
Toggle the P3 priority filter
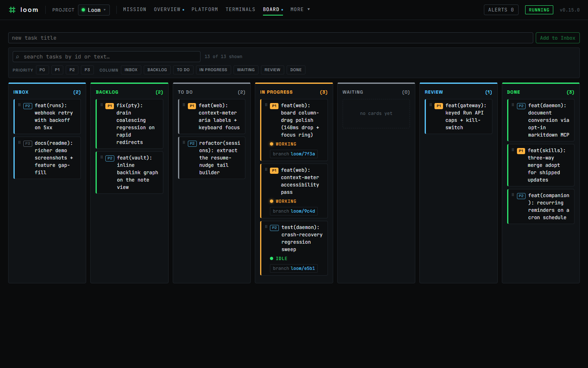click(x=87, y=70)
